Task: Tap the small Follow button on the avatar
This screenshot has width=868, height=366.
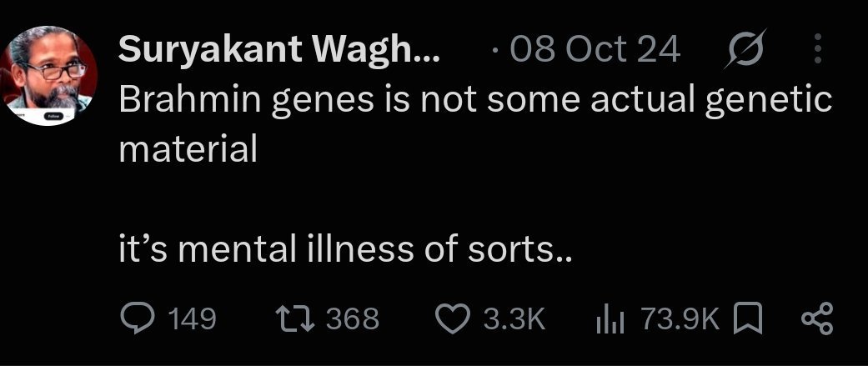Action: pos(53,116)
